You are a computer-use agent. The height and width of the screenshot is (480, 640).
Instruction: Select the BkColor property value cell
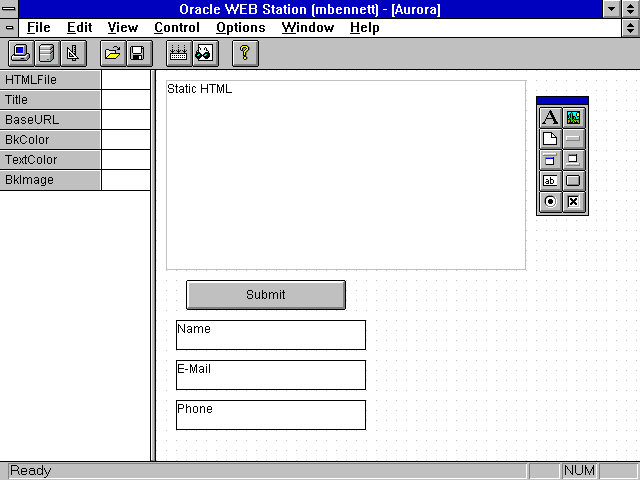tap(126, 140)
